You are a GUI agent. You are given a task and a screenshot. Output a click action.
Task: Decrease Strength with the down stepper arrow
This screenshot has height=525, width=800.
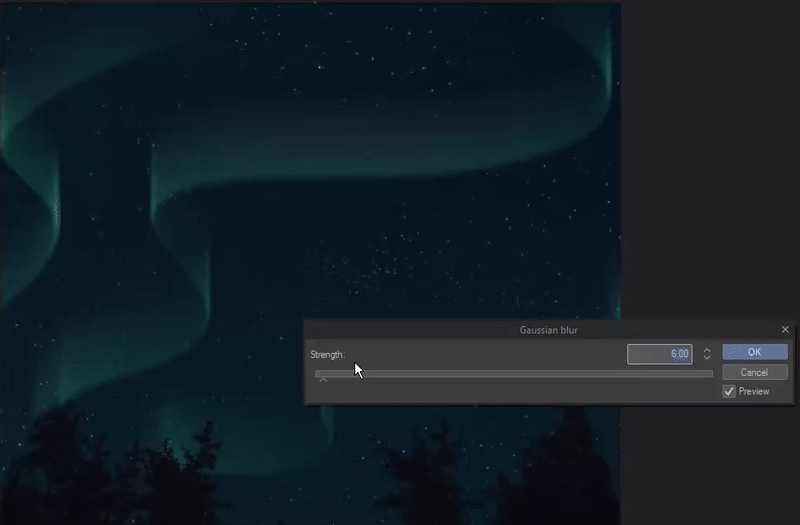707,357
